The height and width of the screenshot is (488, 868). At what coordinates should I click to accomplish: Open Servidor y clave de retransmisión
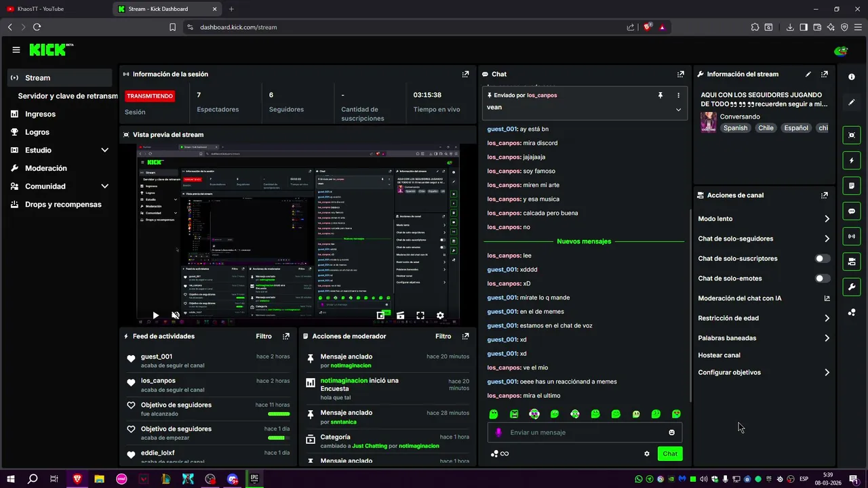tap(68, 96)
